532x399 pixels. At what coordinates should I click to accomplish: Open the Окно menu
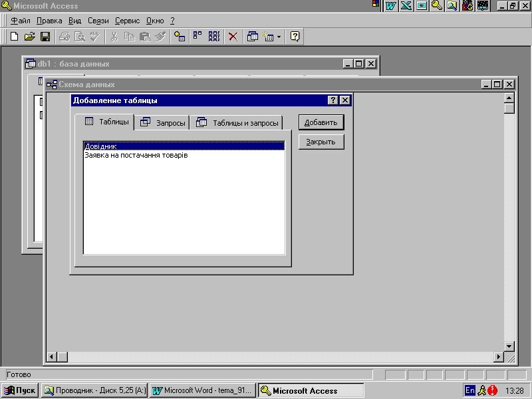click(x=155, y=21)
